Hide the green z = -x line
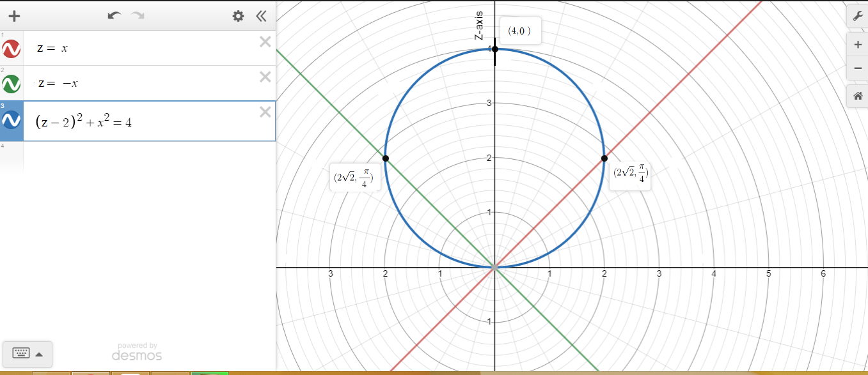Viewport: 868px width, 375px height. [11, 84]
